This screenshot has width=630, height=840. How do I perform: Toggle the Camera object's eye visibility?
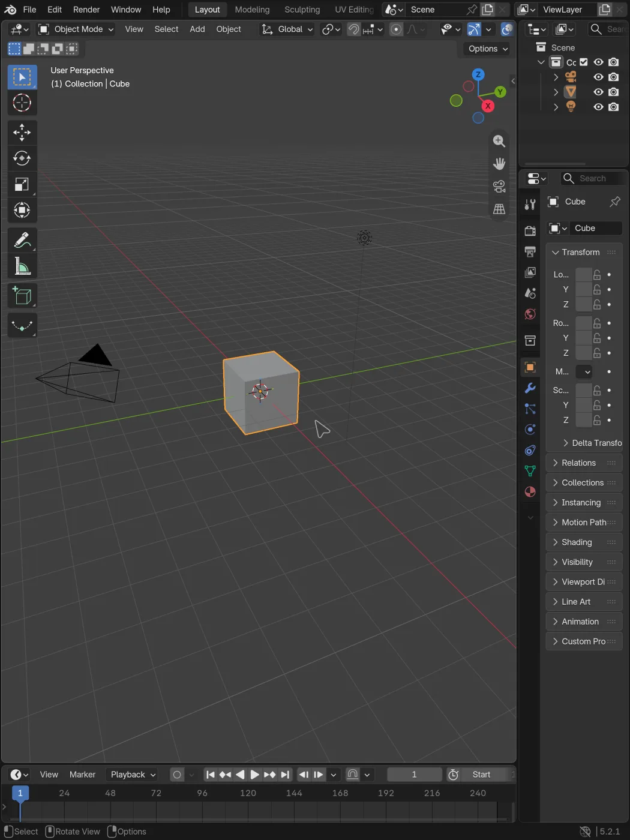point(598,77)
